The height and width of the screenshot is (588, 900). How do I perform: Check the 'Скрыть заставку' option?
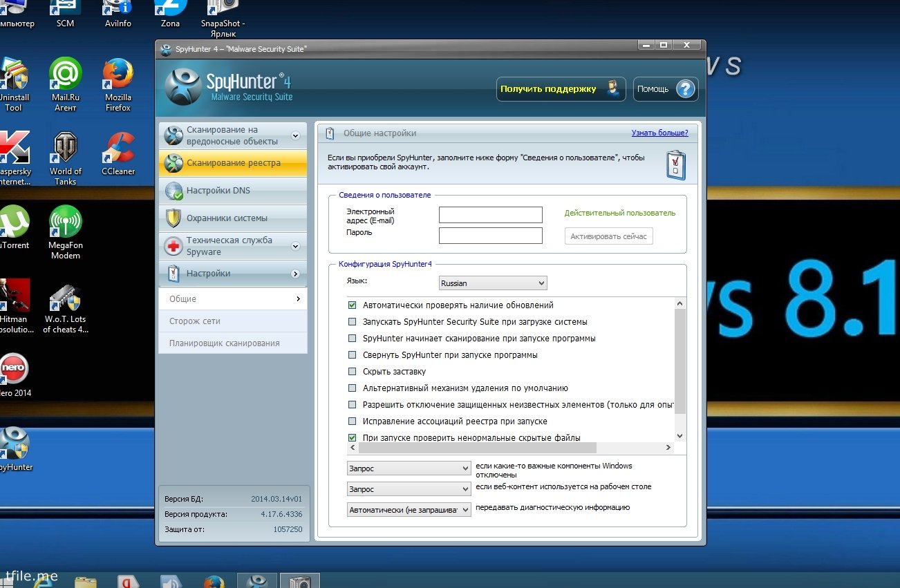click(x=353, y=372)
